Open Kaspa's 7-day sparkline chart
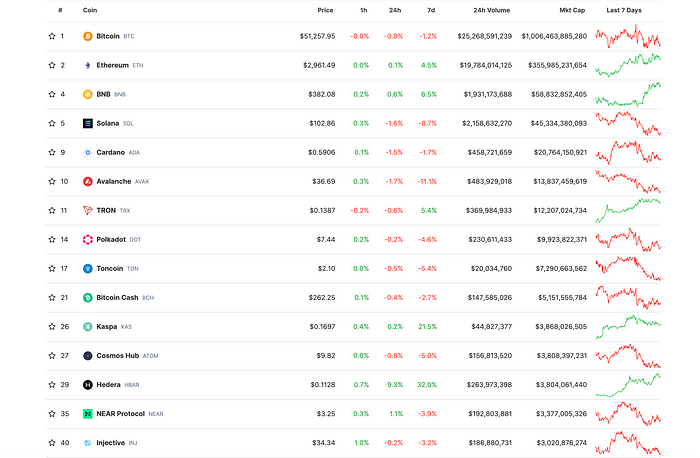This screenshot has height=458, width=700. click(628, 326)
